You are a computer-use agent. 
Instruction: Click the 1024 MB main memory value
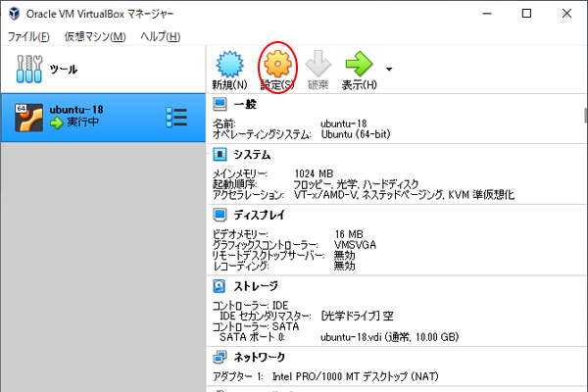314,173
